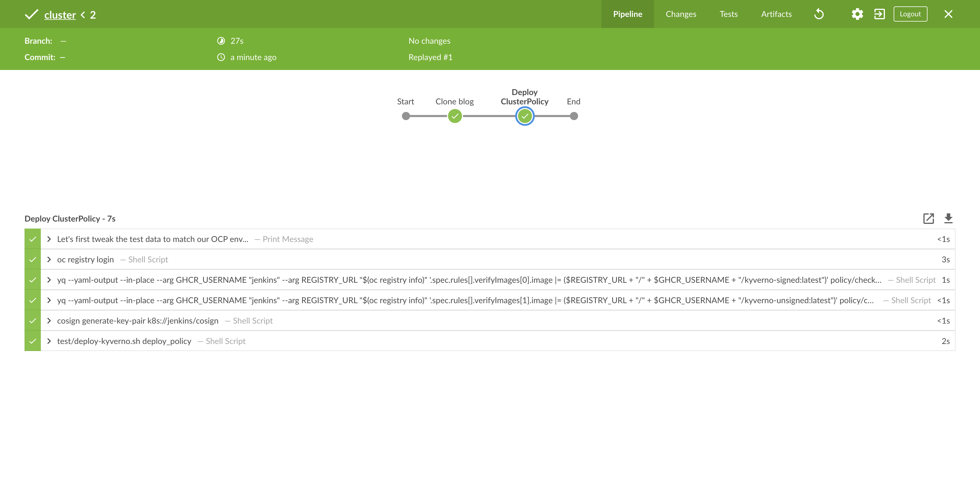Click the success checkmark in header
This screenshot has height=481, width=980.
pos(32,15)
